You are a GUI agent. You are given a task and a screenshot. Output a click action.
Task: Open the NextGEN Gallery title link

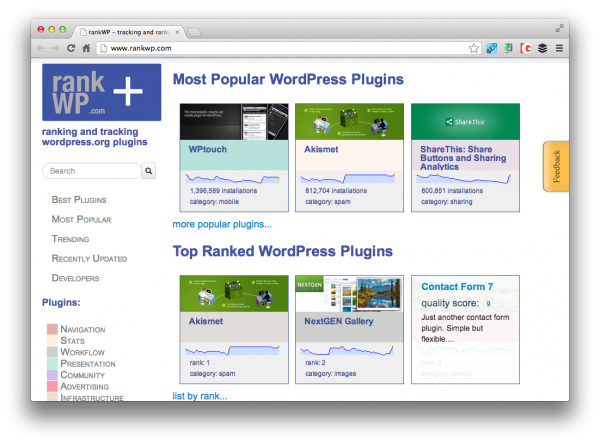tap(339, 321)
